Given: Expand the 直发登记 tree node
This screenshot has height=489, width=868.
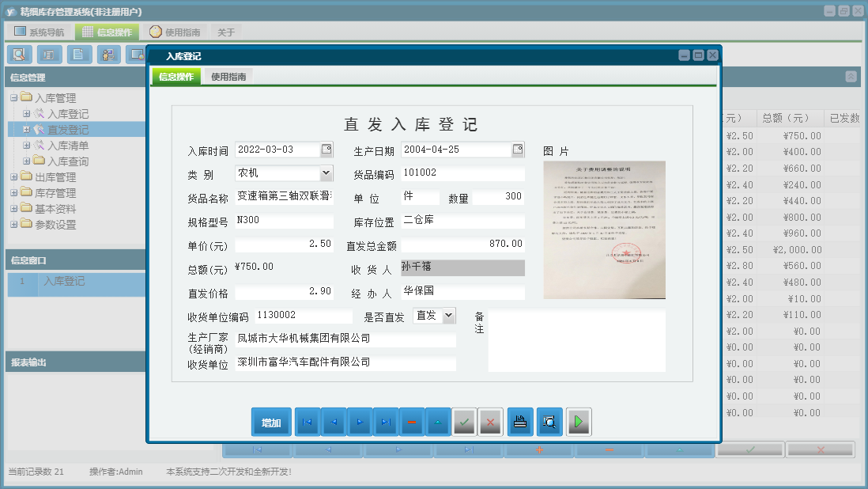Looking at the screenshot, I should [26, 130].
